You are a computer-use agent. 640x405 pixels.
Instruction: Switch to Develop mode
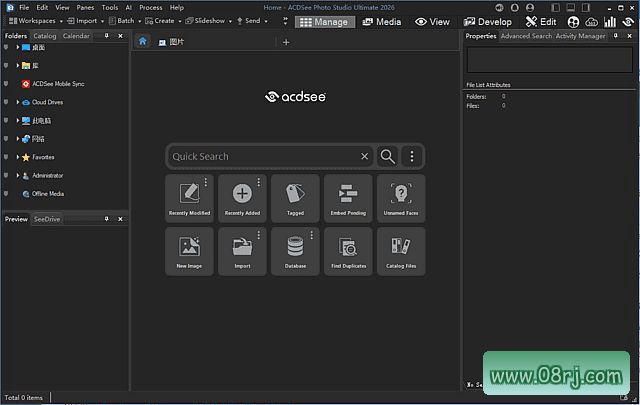click(487, 22)
